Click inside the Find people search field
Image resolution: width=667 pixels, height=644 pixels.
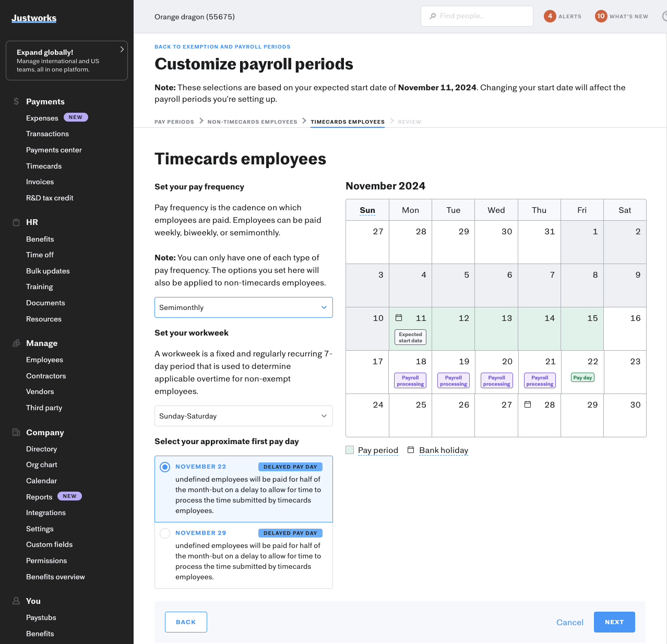pyautogui.click(x=477, y=16)
